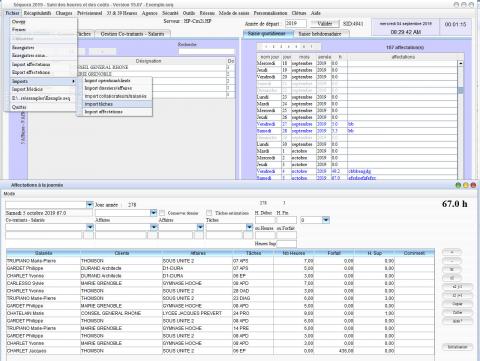Image resolution: width=480 pixels, height=361 pixels.
Task: Open the Outils menu
Action: (x=189, y=13)
